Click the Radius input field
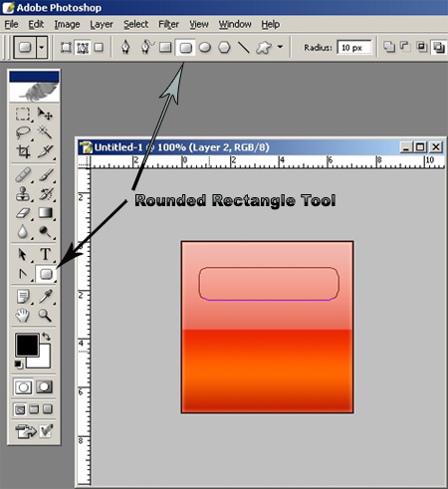448x489 pixels. pyautogui.click(x=354, y=48)
